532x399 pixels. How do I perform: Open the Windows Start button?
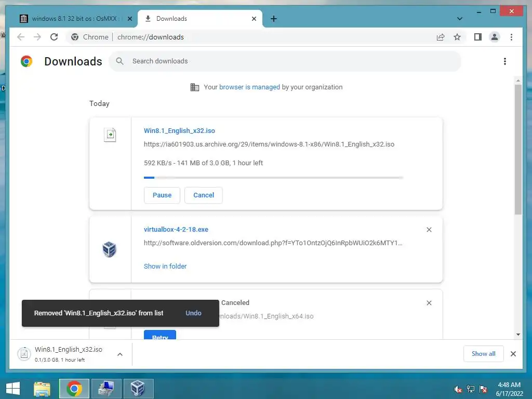pos(12,389)
